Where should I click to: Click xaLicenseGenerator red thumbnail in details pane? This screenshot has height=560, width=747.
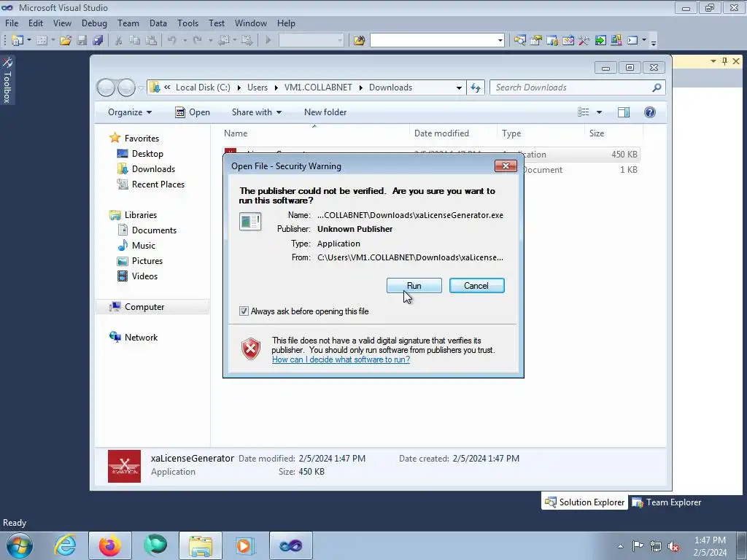pyautogui.click(x=124, y=466)
